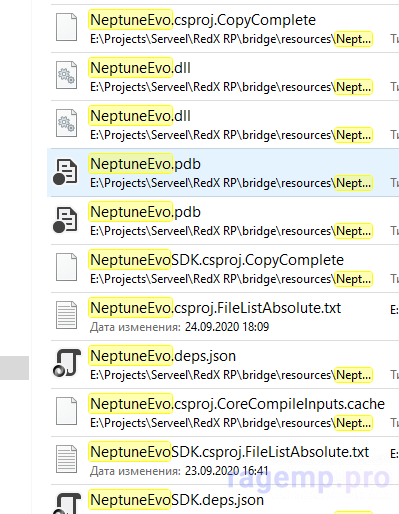Image resolution: width=399 pixels, height=514 pixels.
Task: Click the modified date 23.09.2020 16:41
Action: coord(227,471)
